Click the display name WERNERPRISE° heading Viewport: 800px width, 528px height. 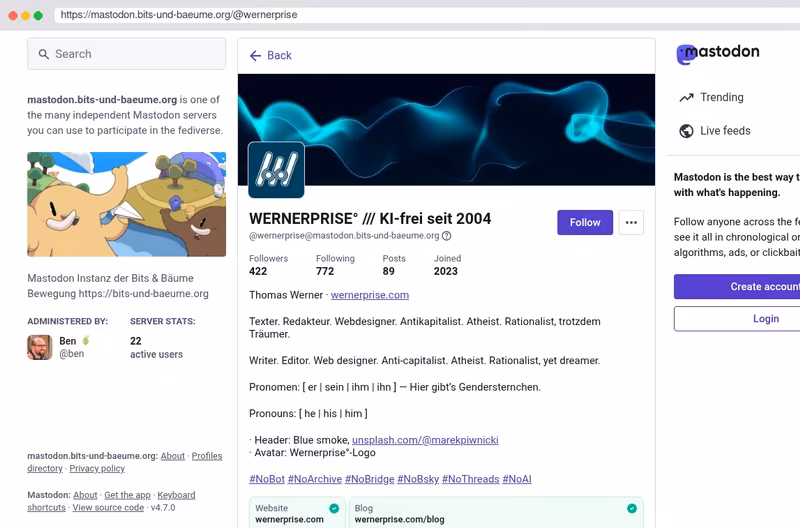[x=370, y=219]
